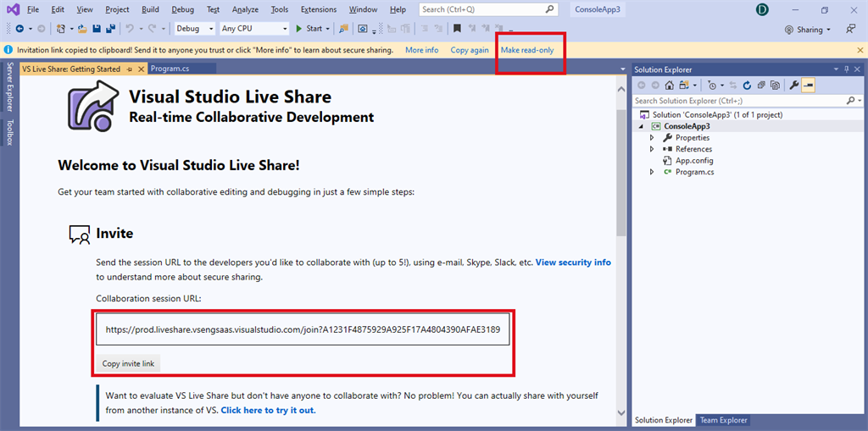Open the Toolbox side tab
This screenshot has width=868, height=431.
9,132
